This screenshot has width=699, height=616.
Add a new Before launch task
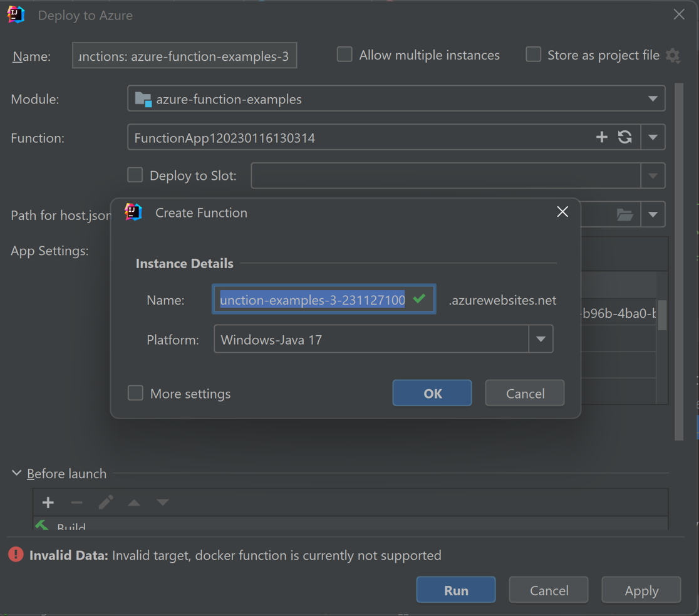coord(48,502)
